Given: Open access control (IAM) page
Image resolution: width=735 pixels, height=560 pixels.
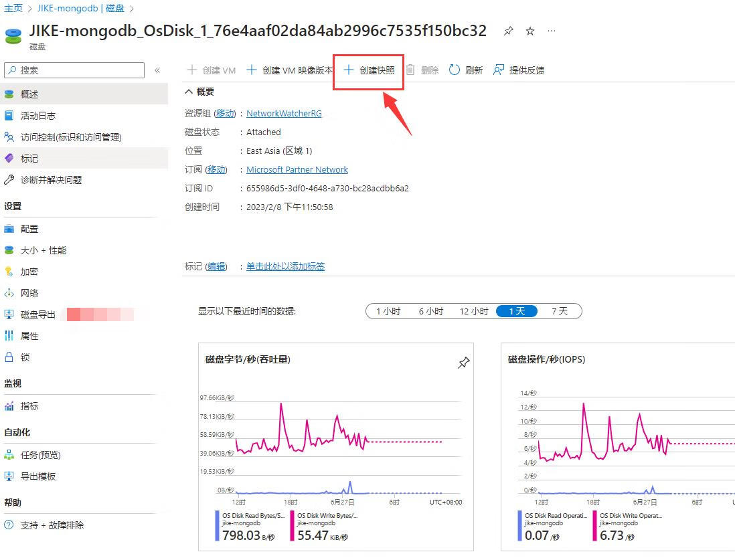Looking at the screenshot, I should [x=84, y=137].
